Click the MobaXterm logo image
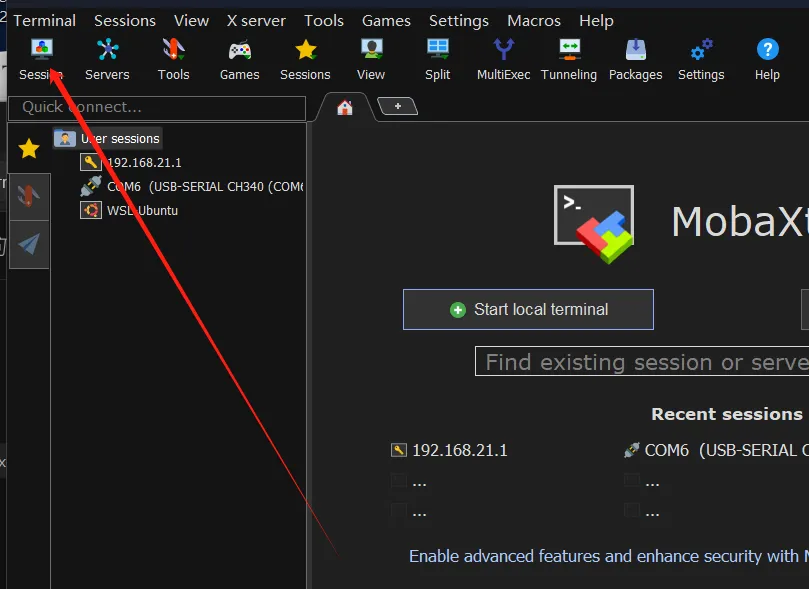809x589 pixels. [x=594, y=224]
